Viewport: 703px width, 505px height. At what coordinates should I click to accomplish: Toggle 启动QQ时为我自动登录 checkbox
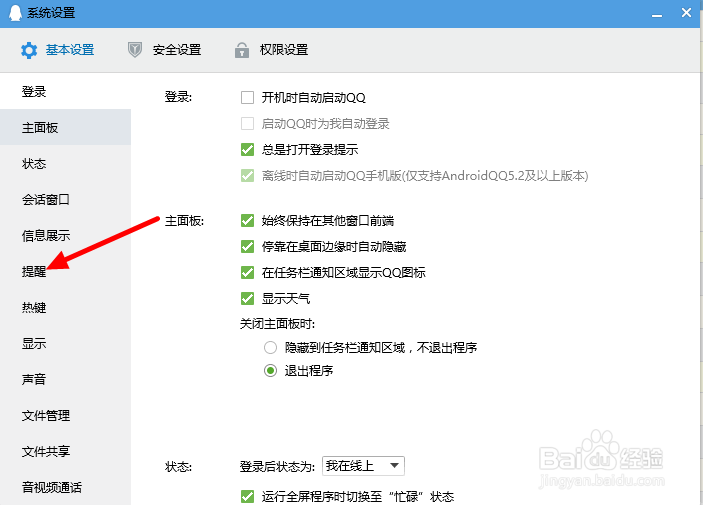coord(247,123)
